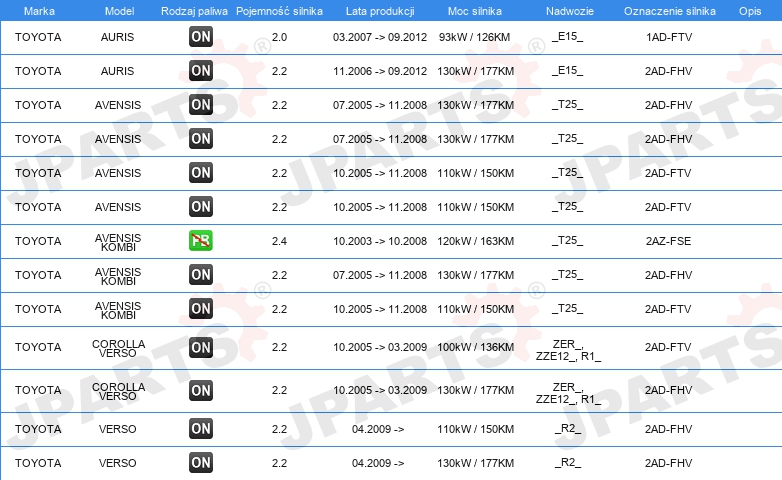Screen dimensions: 782x480
Task: Click "COROLLA VERSO" in the 2AD-FTV row
Action: coord(118,348)
